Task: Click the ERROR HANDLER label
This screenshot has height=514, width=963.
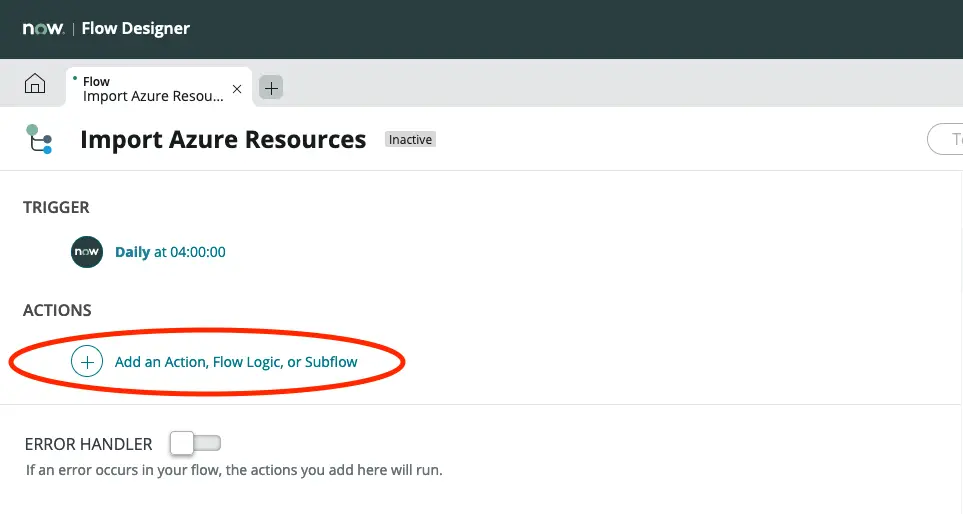Action: (88, 444)
